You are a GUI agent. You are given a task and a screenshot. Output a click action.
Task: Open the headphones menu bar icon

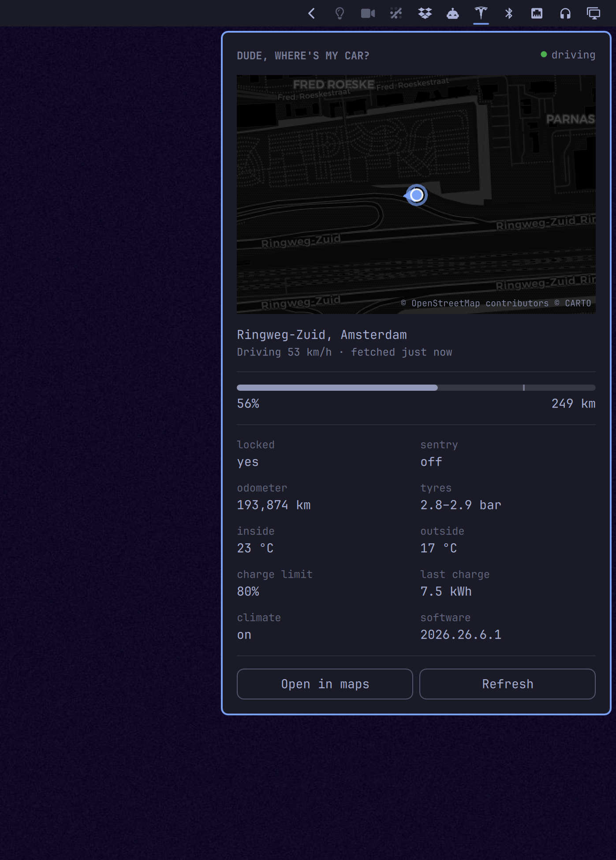tap(565, 13)
